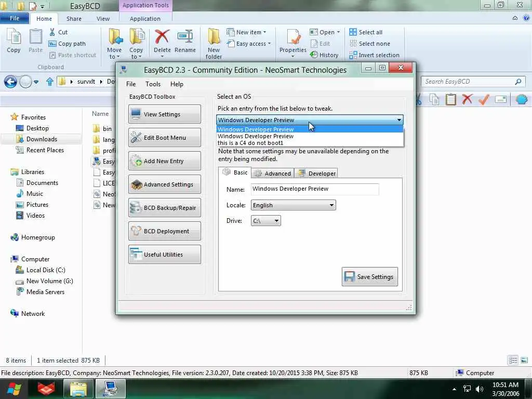The image size is (532, 399).
Task: Click Add New Entry button
Action: pyautogui.click(x=165, y=161)
